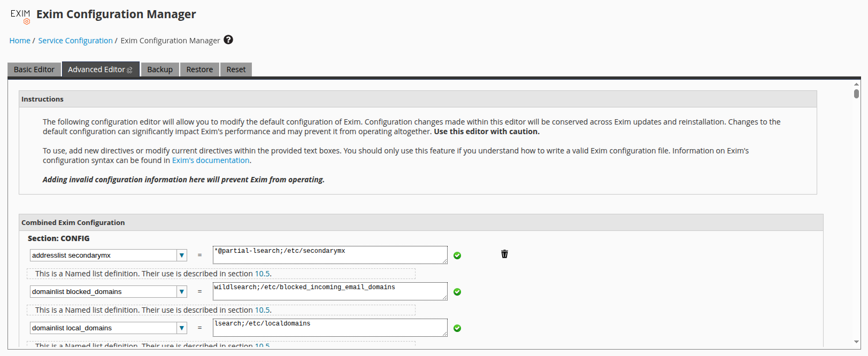Open section 10.5 link under secondarymx
Image resolution: width=868 pixels, height=356 pixels.
(262, 274)
